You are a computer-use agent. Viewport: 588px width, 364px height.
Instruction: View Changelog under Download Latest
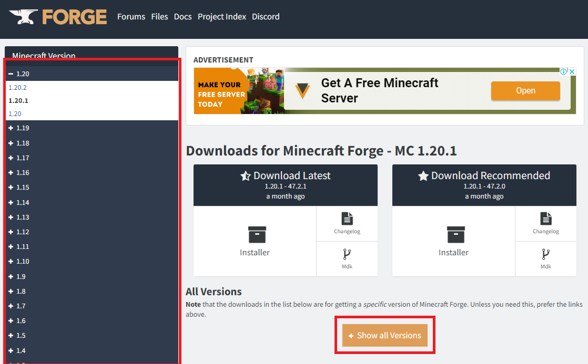[347, 223]
